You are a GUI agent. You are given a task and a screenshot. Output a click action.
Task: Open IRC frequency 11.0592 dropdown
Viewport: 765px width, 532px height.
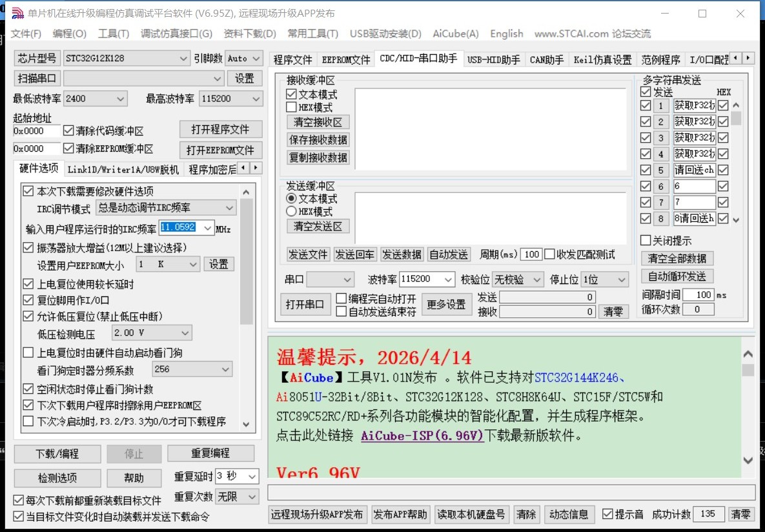(x=208, y=228)
